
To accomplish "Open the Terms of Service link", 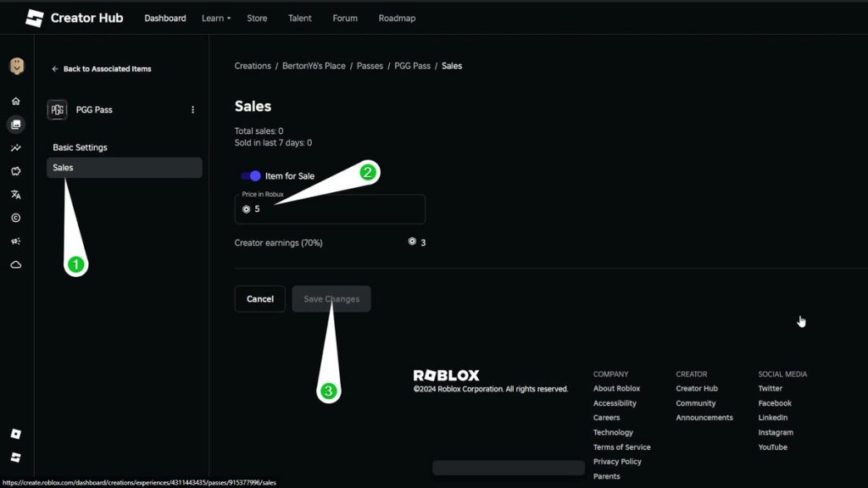I will tap(621, 446).
